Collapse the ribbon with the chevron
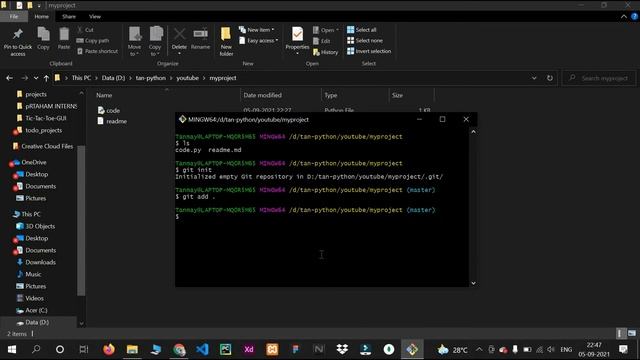The width and height of the screenshot is (640, 360). [624, 16]
